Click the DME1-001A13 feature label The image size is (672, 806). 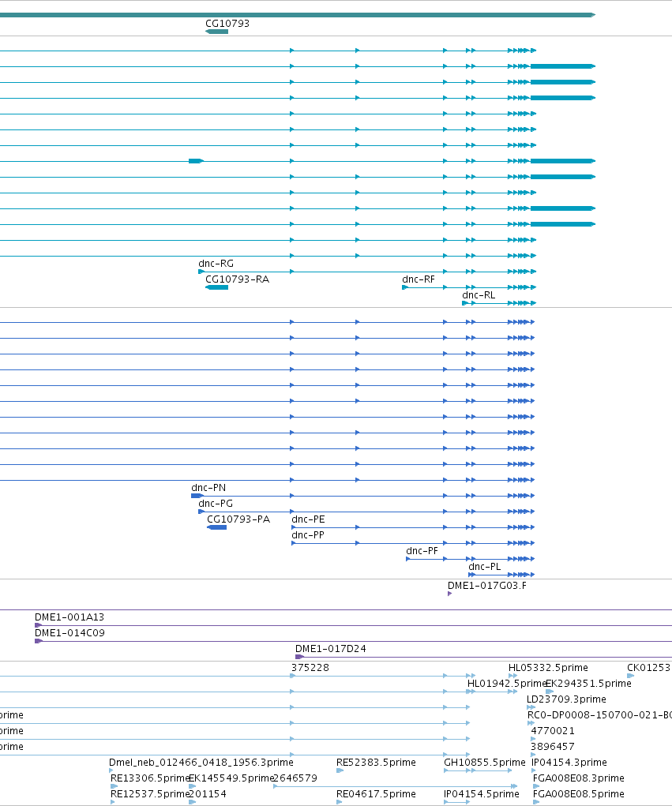[x=69, y=617]
